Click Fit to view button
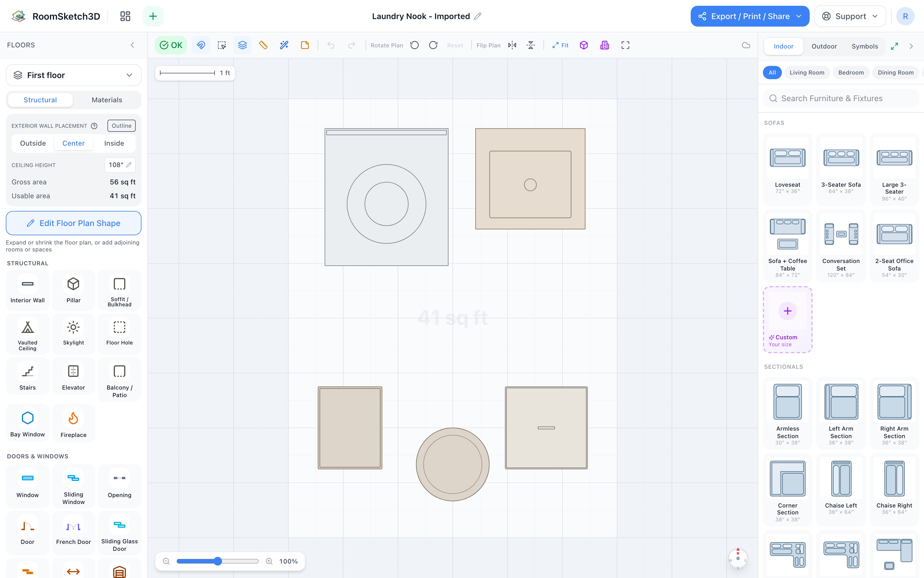This screenshot has width=924, height=578. pyautogui.click(x=560, y=45)
